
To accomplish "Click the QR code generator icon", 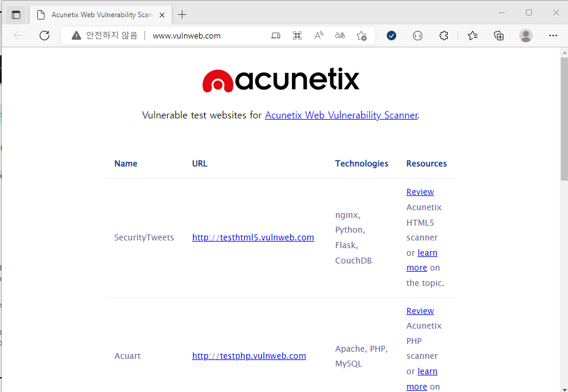I will pos(297,36).
